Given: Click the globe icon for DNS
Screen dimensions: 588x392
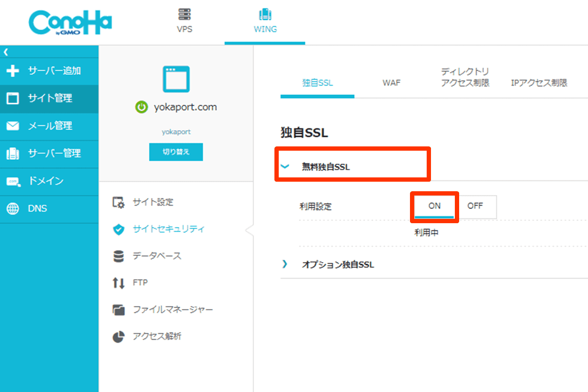Looking at the screenshot, I should click(x=13, y=209).
